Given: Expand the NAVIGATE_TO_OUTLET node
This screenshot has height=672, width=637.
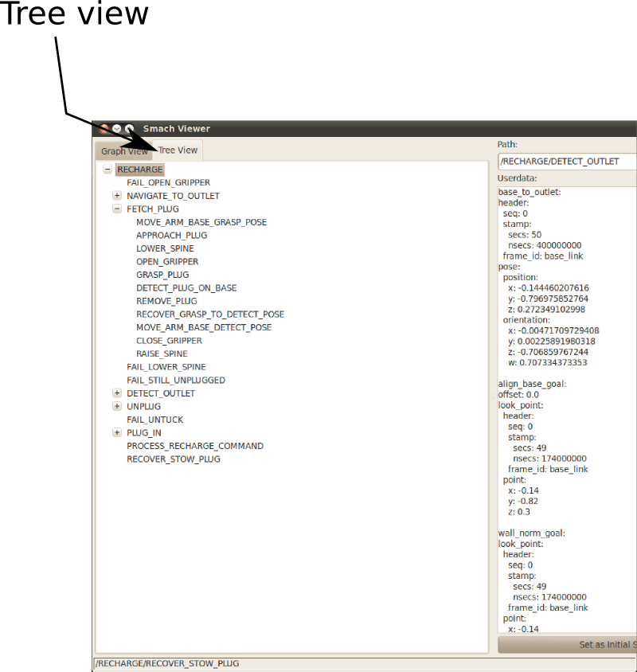Looking at the screenshot, I should coord(117,196).
